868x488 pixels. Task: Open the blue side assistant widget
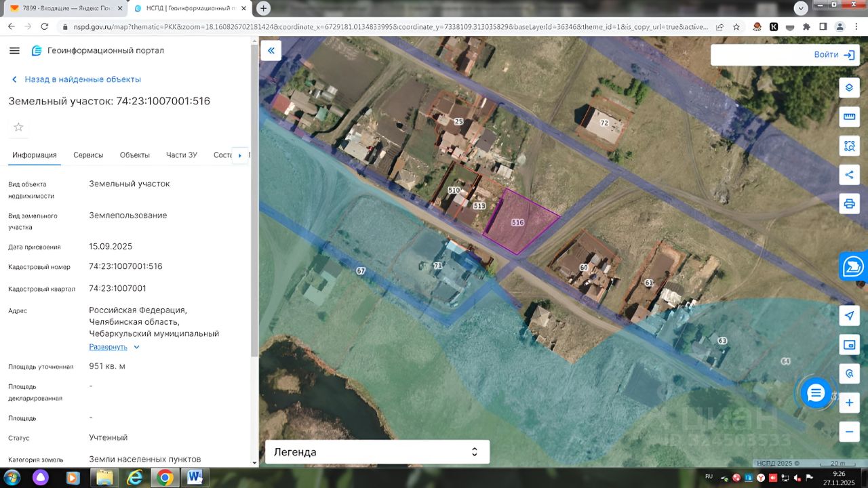point(854,267)
